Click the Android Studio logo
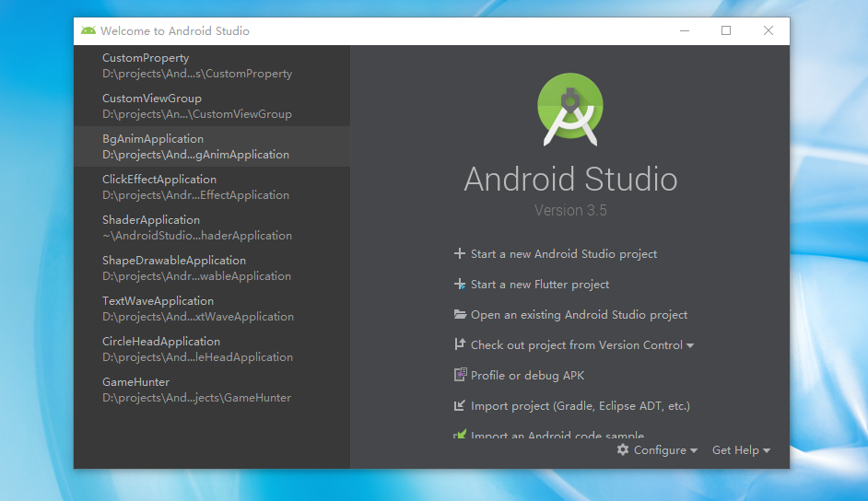Image resolution: width=868 pixels, height=501 pixels. tap(570, 110)
